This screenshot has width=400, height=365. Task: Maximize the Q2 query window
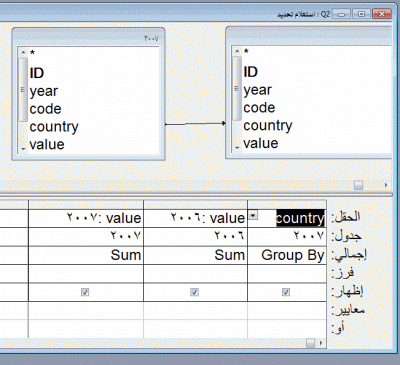361,14
